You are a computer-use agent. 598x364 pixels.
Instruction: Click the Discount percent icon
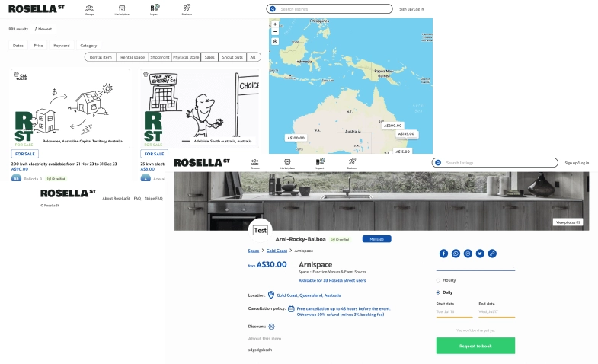[271, 327]
